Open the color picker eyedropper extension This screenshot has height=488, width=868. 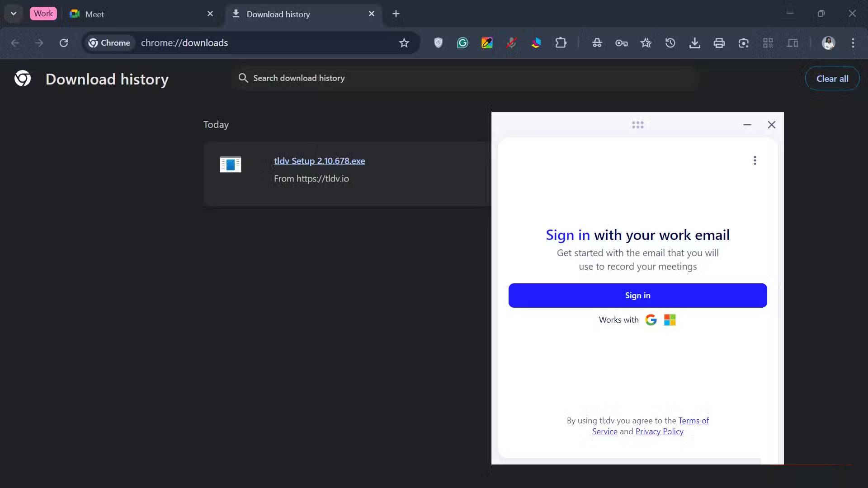pyautogui.click(x=487, y=43)
